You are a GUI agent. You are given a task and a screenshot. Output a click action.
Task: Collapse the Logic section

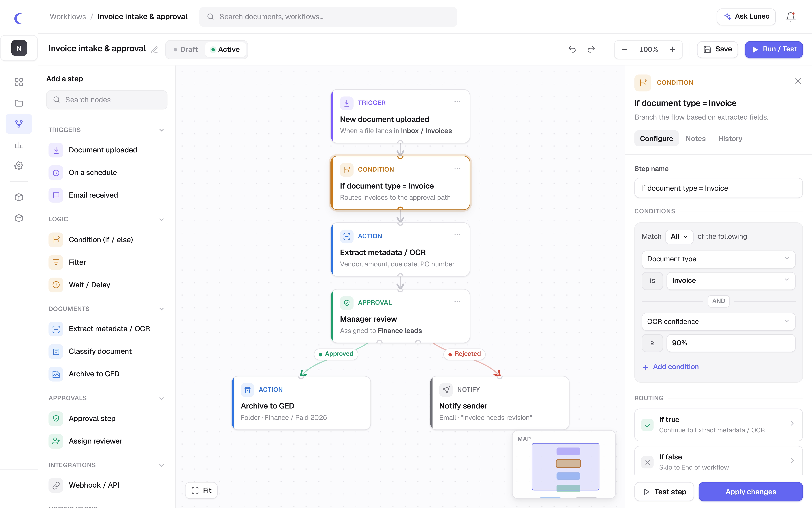[x=161, y=219]
